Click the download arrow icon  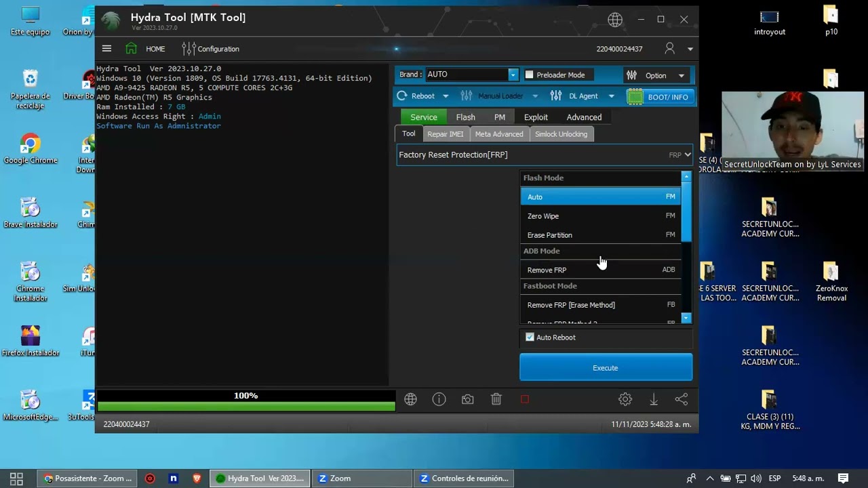[x=654, y=400]
